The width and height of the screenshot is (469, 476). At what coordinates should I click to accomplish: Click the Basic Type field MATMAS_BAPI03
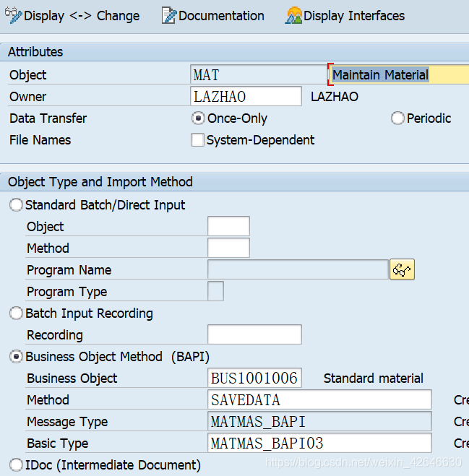click(319, 443)
